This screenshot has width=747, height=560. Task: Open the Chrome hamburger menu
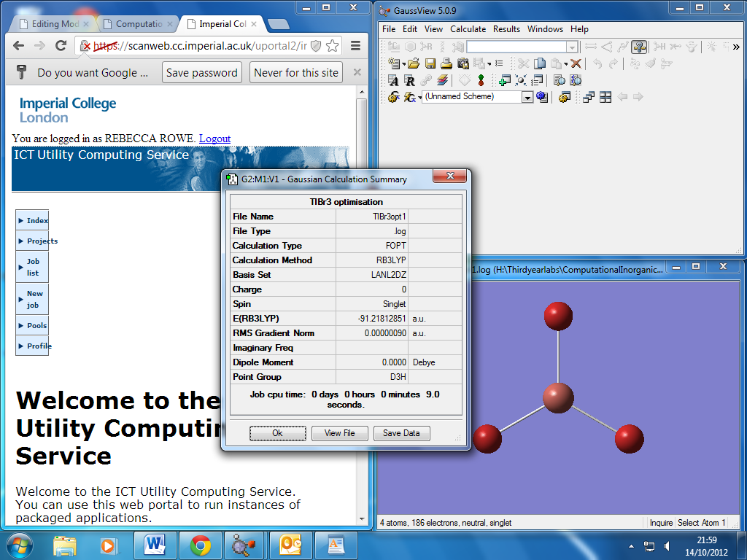click(355, 46)
